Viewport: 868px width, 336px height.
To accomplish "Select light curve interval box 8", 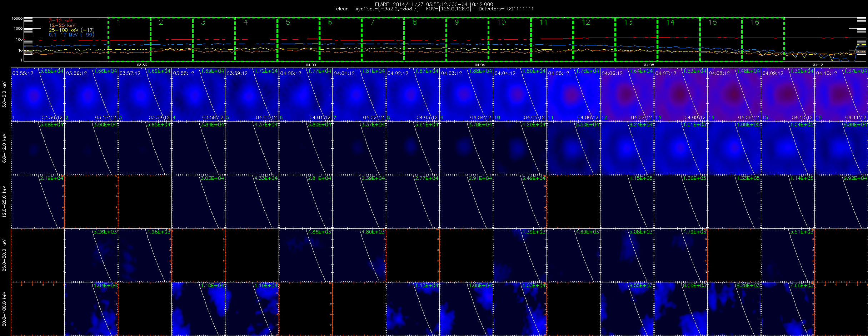I will (425, 39).
